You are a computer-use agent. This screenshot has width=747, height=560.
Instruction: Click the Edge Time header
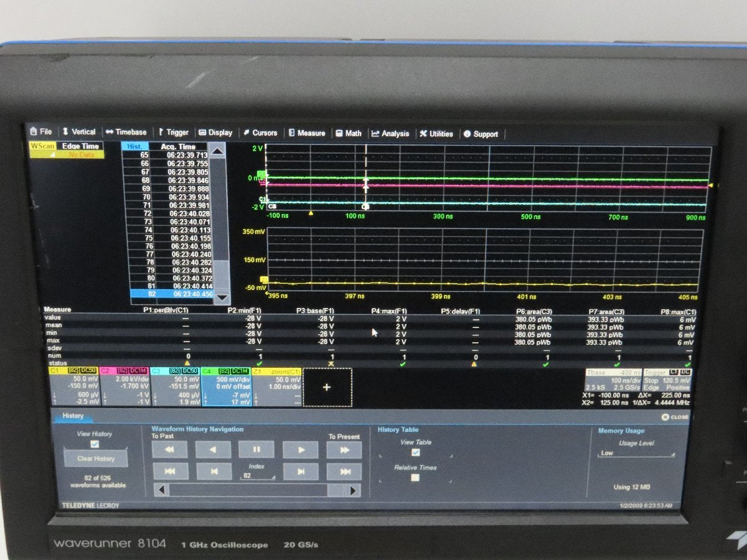(x=80, y=146)
